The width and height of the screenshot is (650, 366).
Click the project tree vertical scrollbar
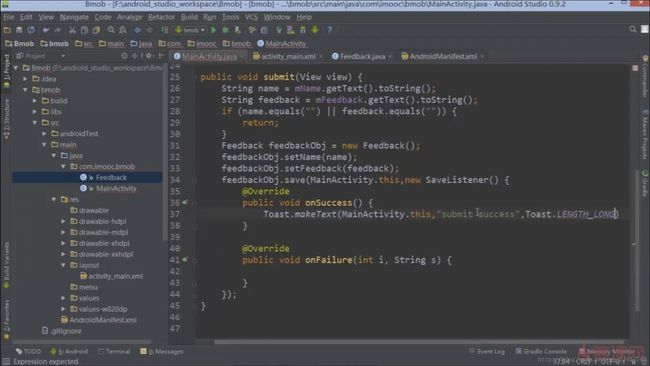(165, 153)
